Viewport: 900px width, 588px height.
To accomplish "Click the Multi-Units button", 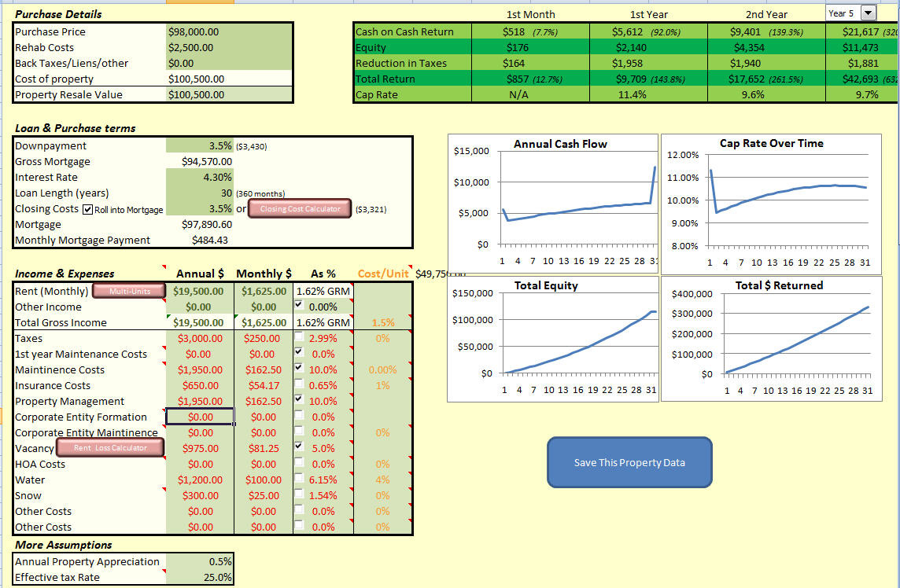I will tap(129, 291).
